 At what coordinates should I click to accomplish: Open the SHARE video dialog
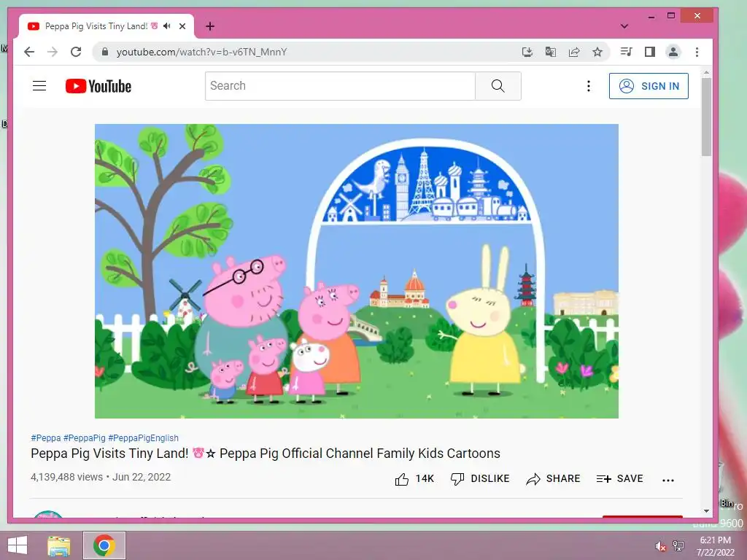(x=553, y=478)
